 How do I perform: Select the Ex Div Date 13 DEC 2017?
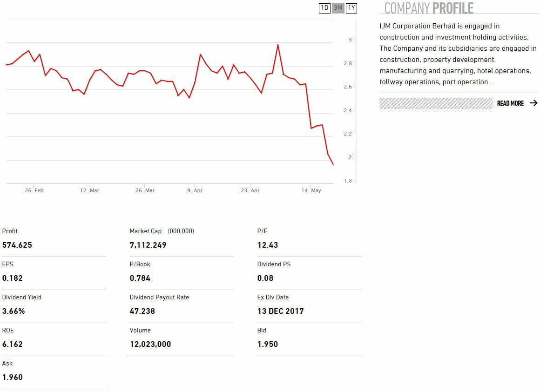coord(280,311)
